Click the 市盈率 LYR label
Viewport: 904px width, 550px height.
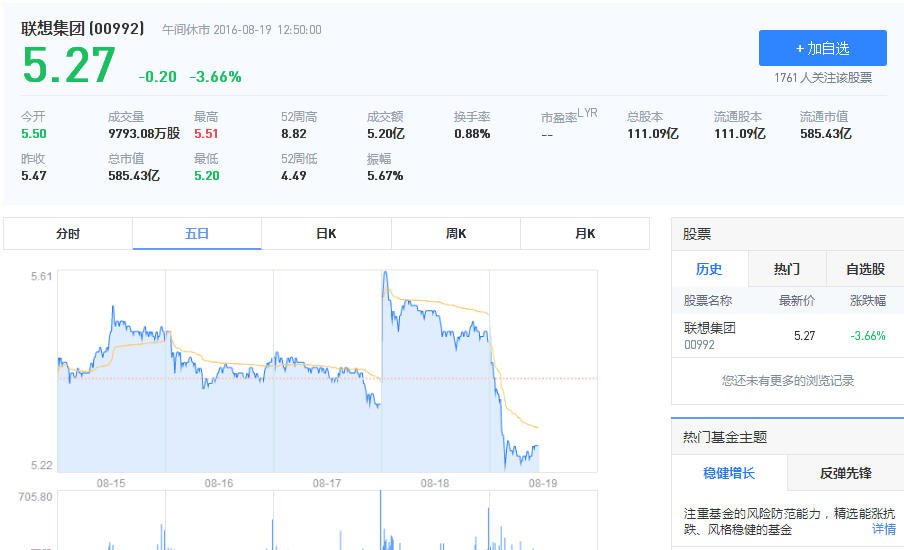[x=568, y=117]
